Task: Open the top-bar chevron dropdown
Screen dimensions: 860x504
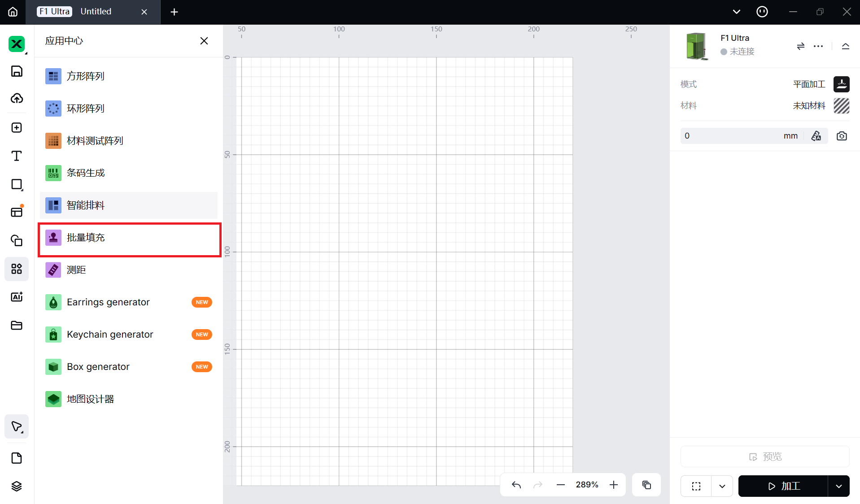Action: tap(737, 12)
